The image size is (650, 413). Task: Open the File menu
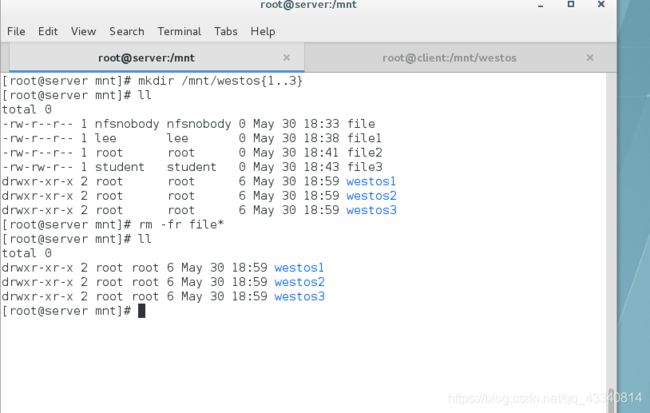[x=16, y=32]
